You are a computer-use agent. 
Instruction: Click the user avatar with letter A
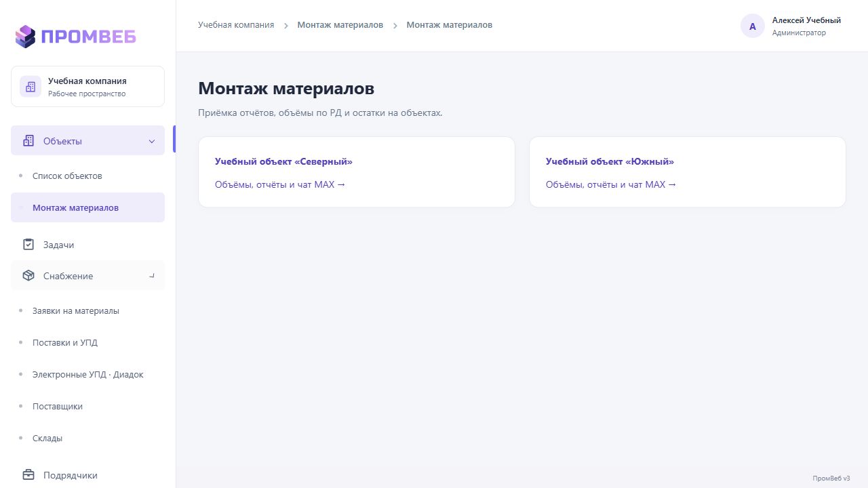(753, 26)
